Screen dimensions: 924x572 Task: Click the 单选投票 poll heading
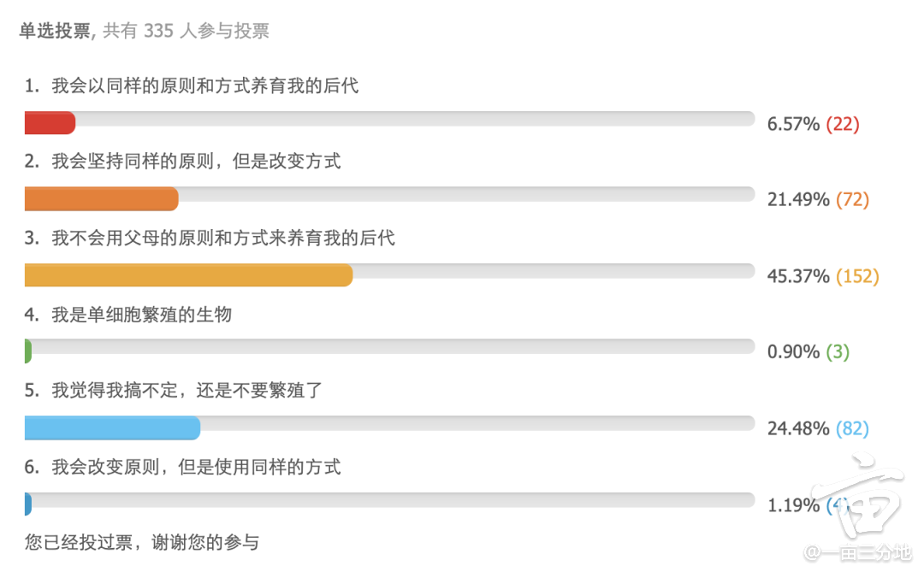coord(55,31)
